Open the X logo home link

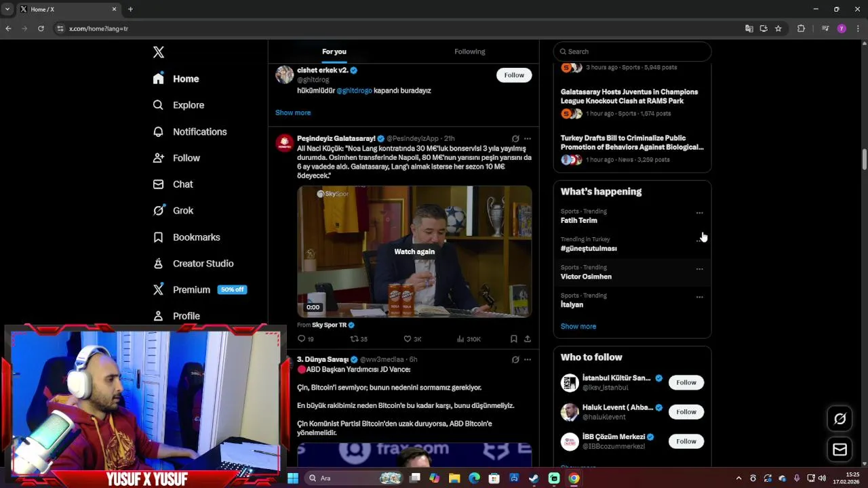tap(158, 52)
